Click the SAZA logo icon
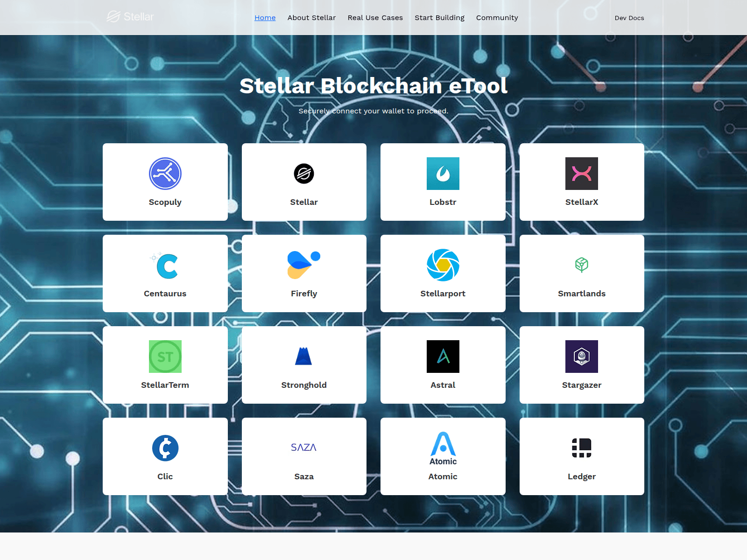 304,448
